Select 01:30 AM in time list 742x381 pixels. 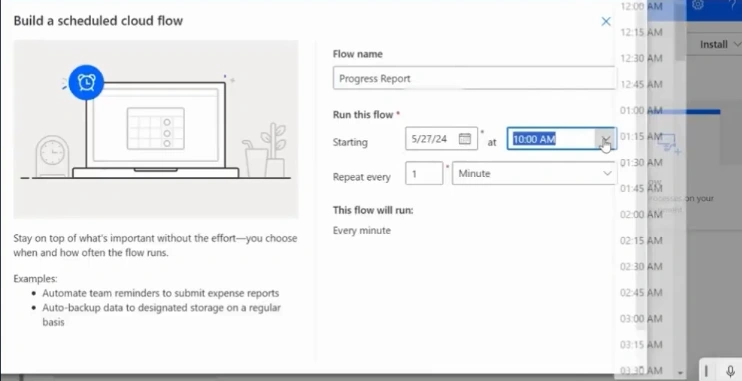point(641,162)
